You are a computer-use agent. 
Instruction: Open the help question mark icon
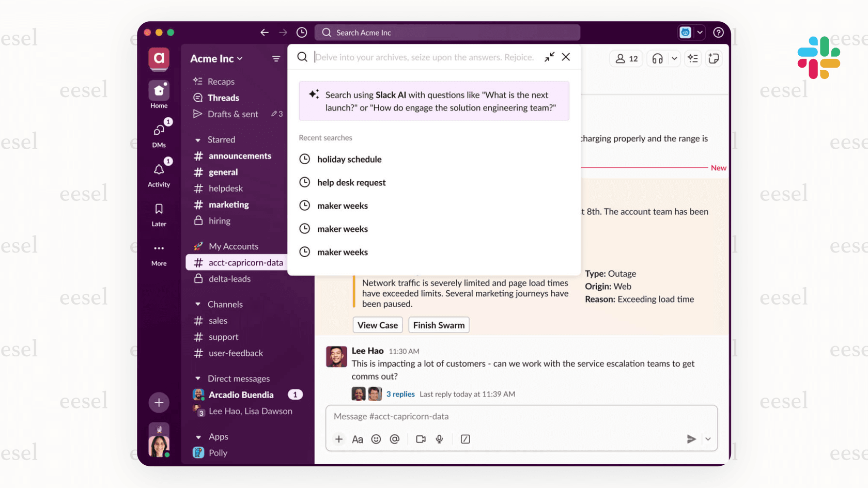point(718,33)
